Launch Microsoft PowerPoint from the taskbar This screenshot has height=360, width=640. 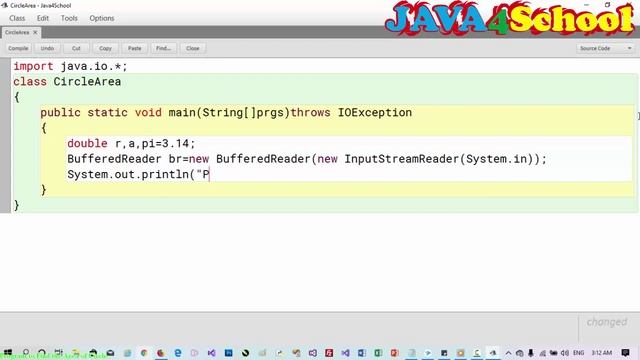394,353
